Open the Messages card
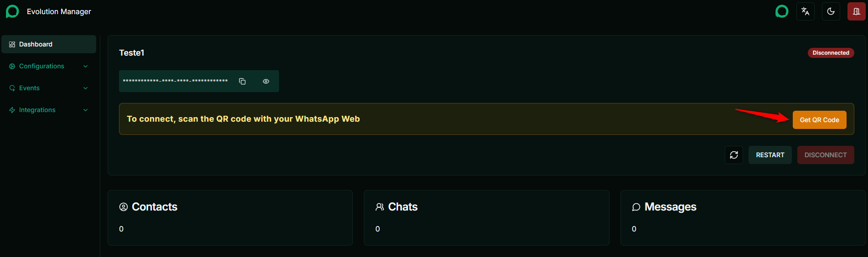The width and height of the screenshot is (868, 257). click(743, 218)
